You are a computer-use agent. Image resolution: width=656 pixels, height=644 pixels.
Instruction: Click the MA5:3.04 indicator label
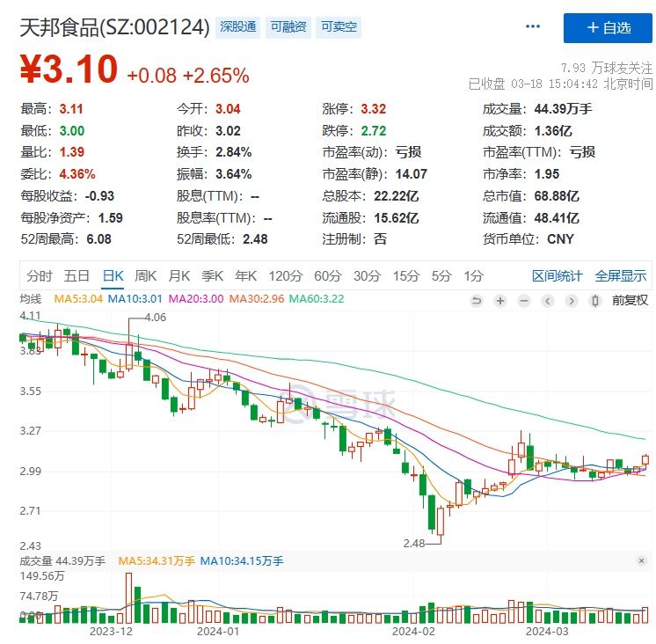coord(78,299)
